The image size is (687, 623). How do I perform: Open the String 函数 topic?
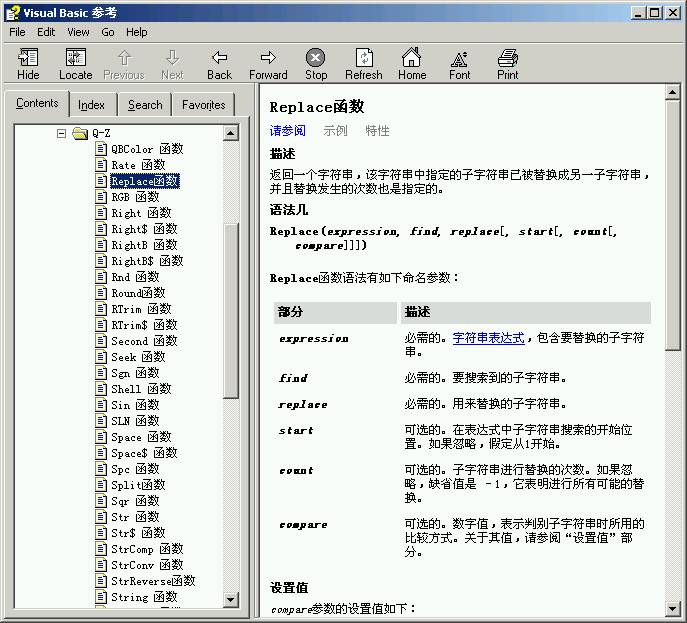(144, 597)
